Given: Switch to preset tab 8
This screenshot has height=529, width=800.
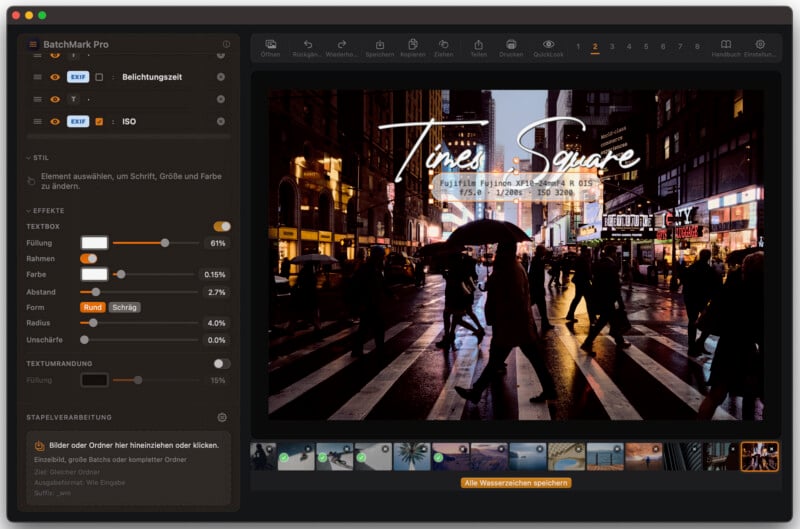Looking at the screenshot, I should coord(697,46).
